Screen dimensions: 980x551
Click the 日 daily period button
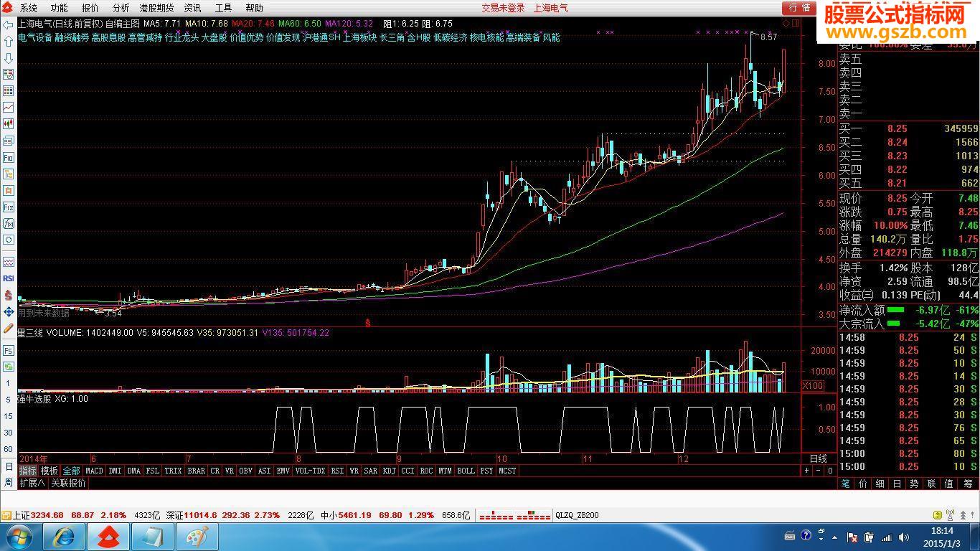coord(9,466)
